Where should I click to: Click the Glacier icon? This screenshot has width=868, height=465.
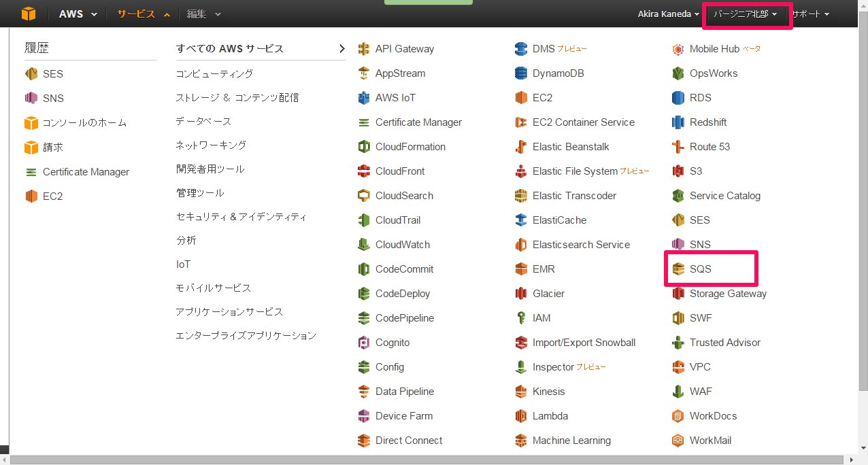pyautogui.click(x=521, y=294)
